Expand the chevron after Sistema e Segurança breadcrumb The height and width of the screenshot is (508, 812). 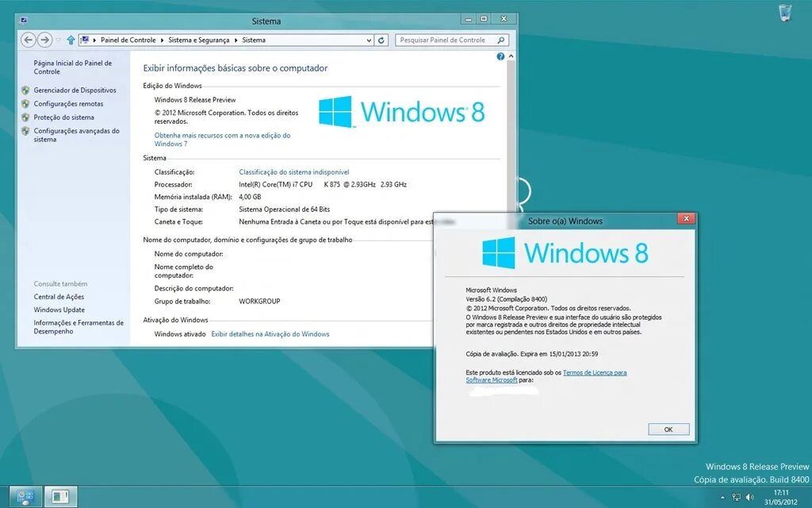coord(236,40)
